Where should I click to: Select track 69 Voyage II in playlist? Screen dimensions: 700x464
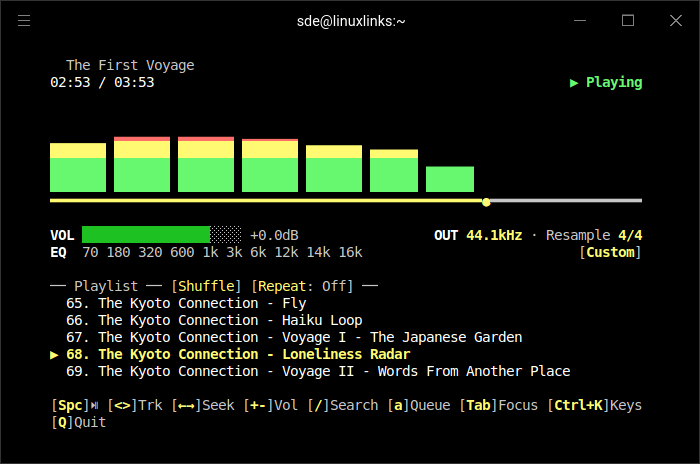click(x=318, y=371)
